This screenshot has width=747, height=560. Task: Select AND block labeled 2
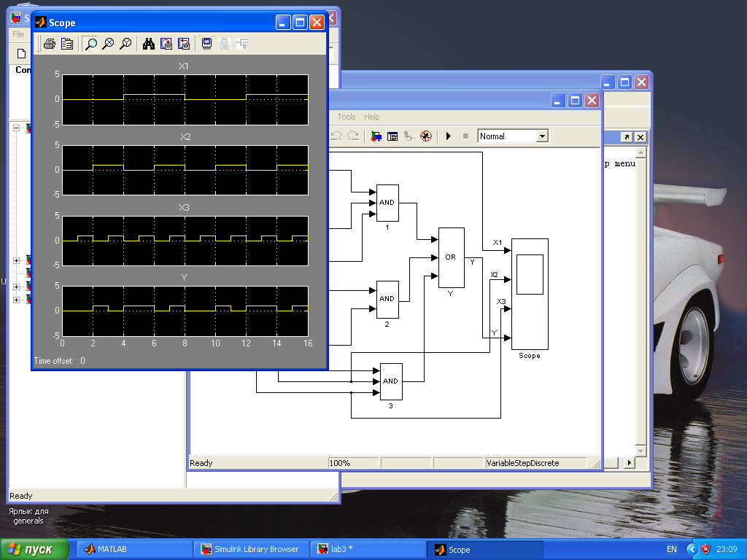(x=387, y=300)
